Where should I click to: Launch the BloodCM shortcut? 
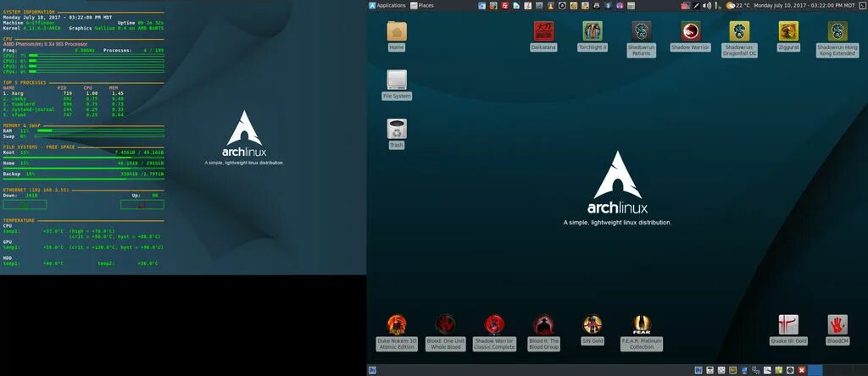[837, 325]
